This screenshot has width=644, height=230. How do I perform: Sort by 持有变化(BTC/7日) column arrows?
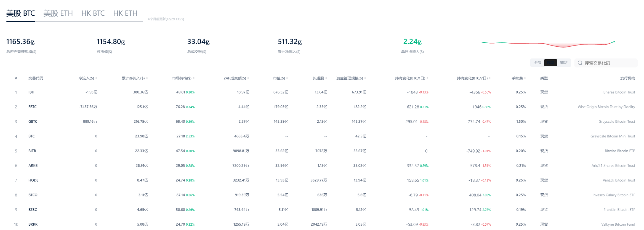click(490, 78)
